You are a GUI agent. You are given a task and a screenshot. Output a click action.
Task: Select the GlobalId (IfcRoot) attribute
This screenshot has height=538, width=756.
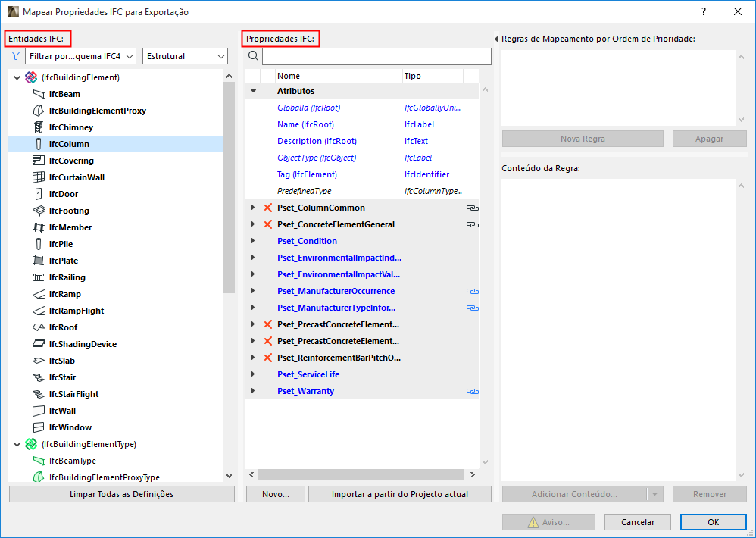308,108
